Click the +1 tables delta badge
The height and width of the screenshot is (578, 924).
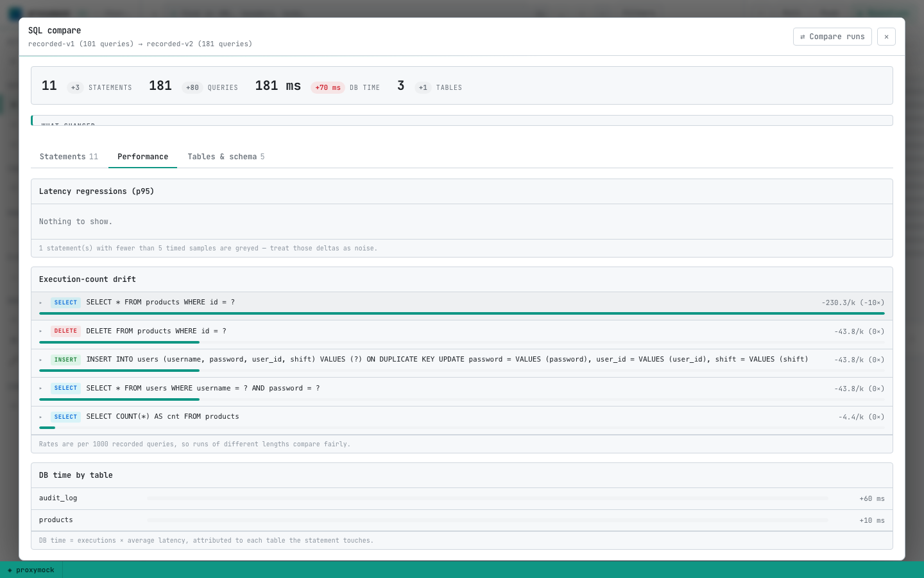(423, 87)
